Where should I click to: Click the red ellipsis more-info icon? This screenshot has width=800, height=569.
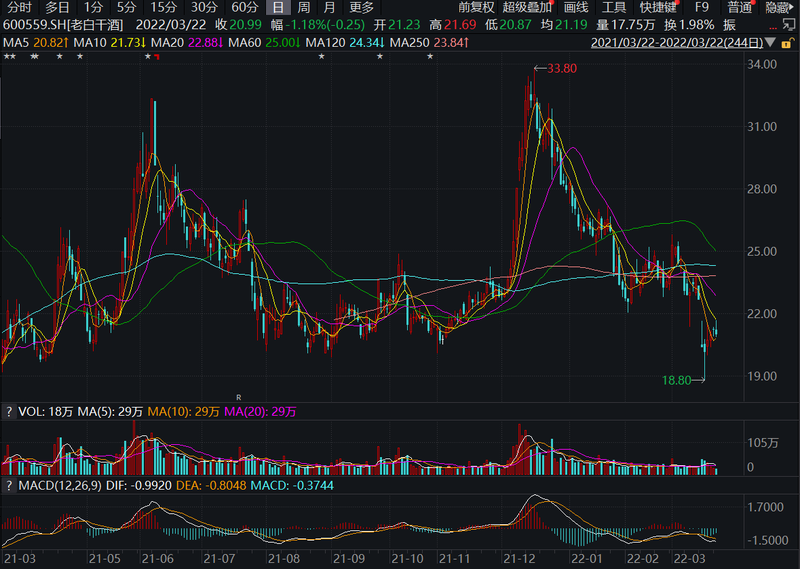pos(773,27)
